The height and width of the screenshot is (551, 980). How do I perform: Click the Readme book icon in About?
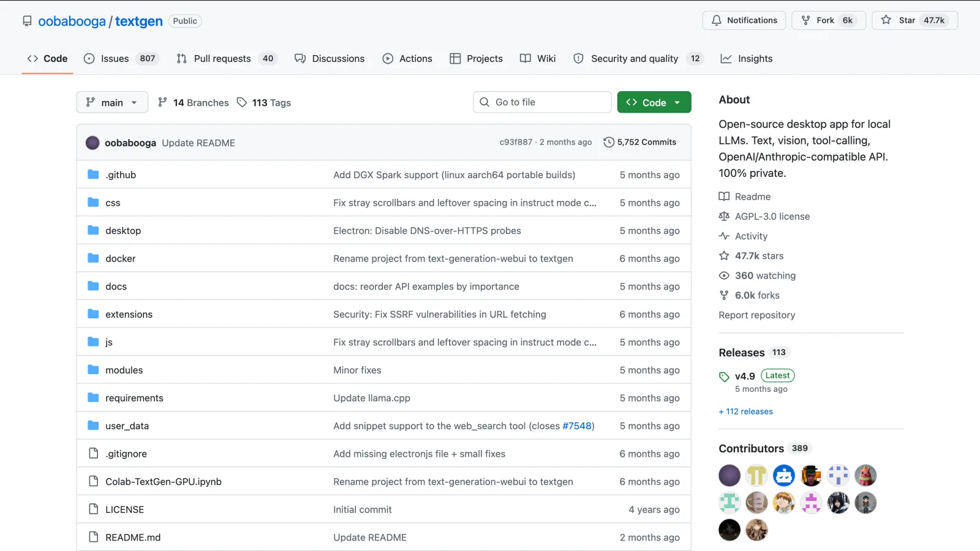[724, 197]
